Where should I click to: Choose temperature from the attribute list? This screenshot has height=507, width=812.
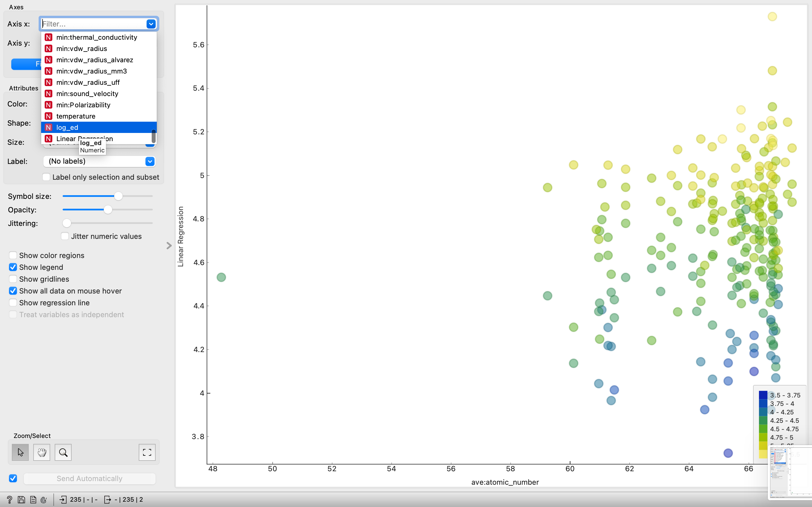[x=76, y=116]
